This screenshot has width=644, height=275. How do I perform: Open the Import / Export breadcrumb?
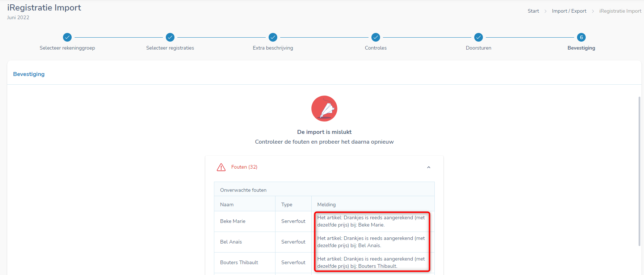click(569, 11)
